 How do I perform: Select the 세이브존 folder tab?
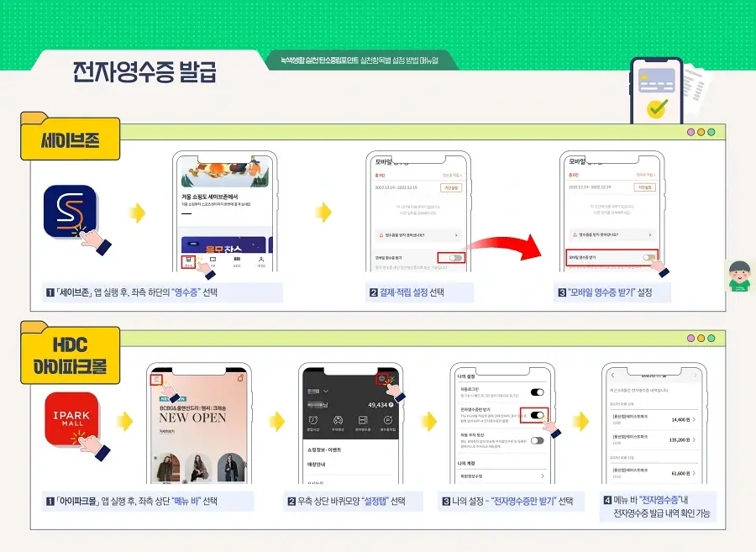70,139
